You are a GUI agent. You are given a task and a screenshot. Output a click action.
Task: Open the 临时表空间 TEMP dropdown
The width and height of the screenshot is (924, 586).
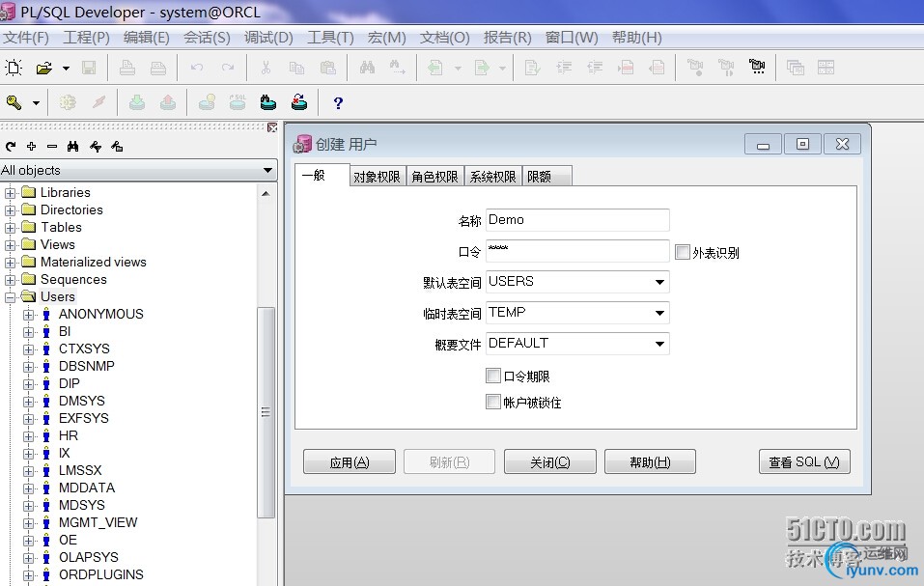point(660,313)
